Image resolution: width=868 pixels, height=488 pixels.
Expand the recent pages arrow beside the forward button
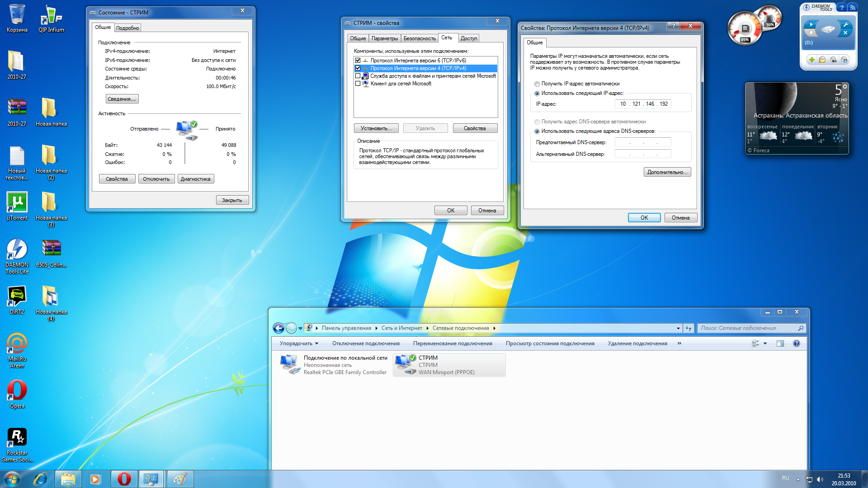coord(300,328)
